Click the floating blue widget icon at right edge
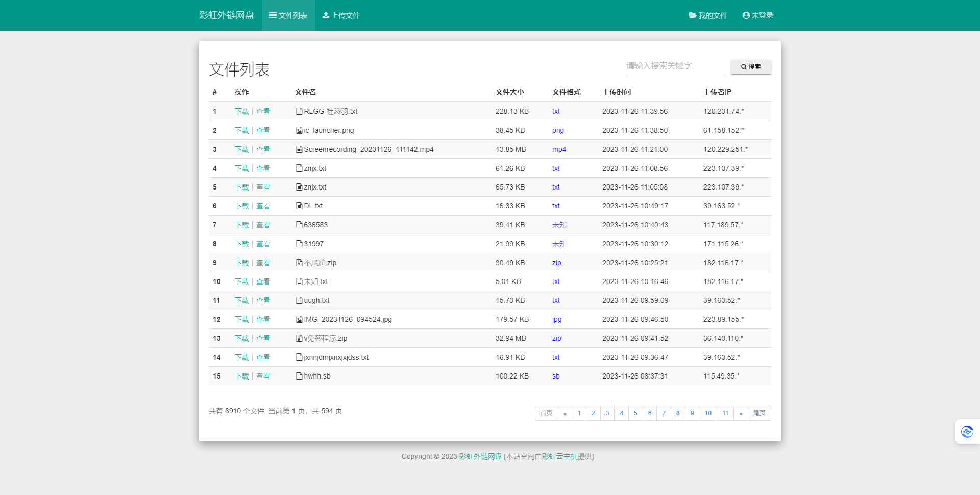 tap(967, 432)
